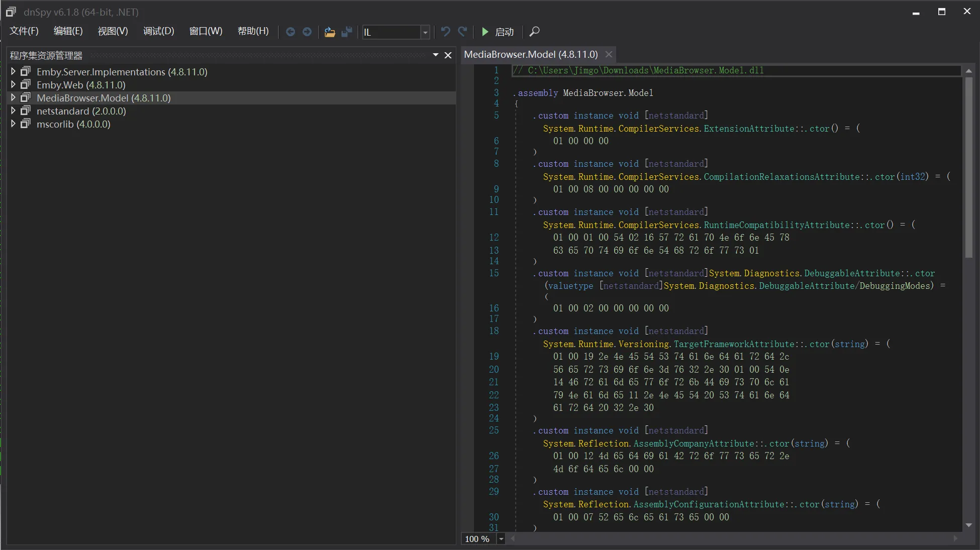The height and width of the screenshot is (550, 980).
Task: Click the redo icon on toolbar
Action: pos(462,31)
